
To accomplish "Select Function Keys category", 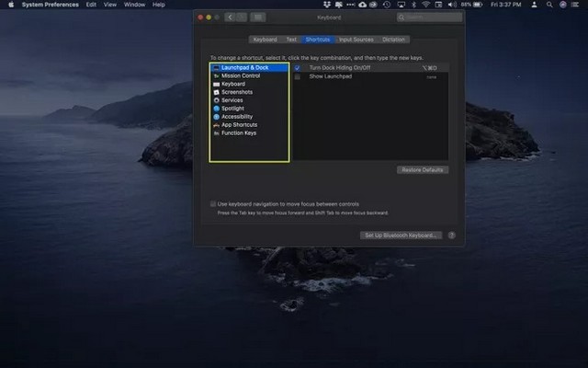I will (x=249, y=133).
